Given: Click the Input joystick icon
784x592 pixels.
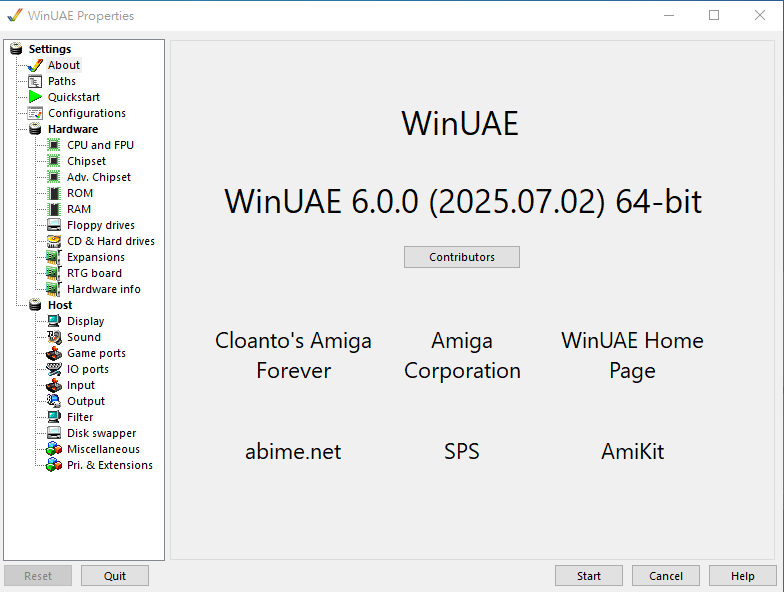Looking at the screenshot, I should click(x=54, y=385).
